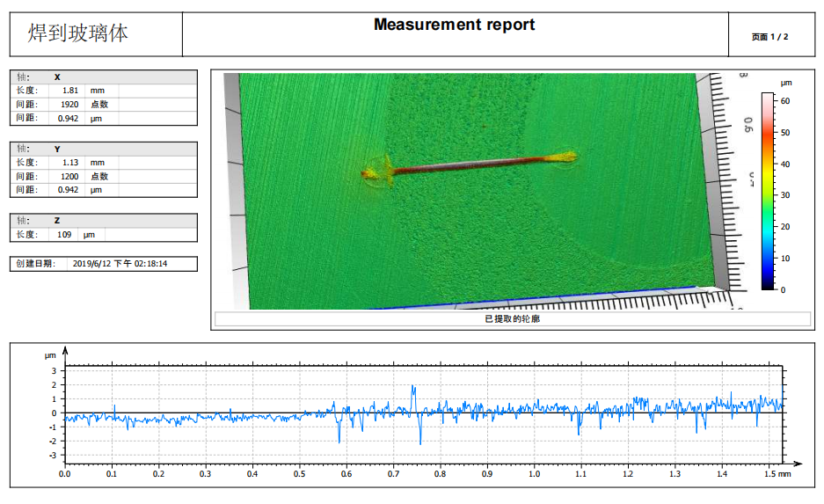Click the 创建日期 label

pos(35,264)
